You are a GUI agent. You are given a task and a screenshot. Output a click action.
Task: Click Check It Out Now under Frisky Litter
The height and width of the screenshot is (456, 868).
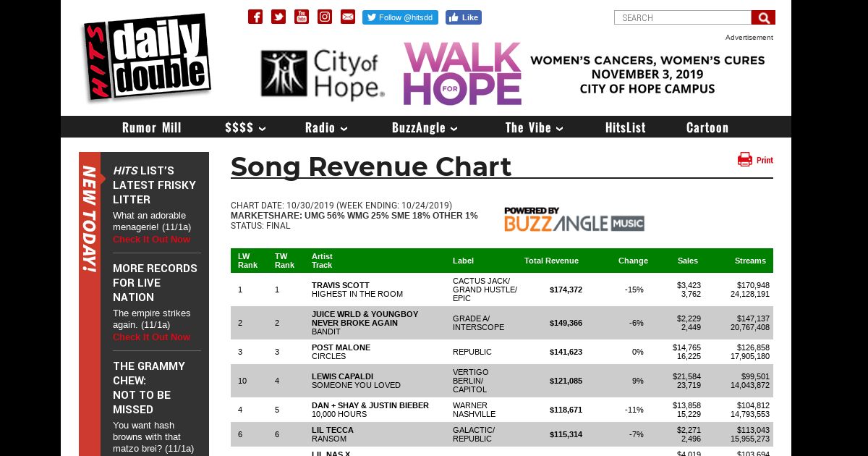coord(151,240)
